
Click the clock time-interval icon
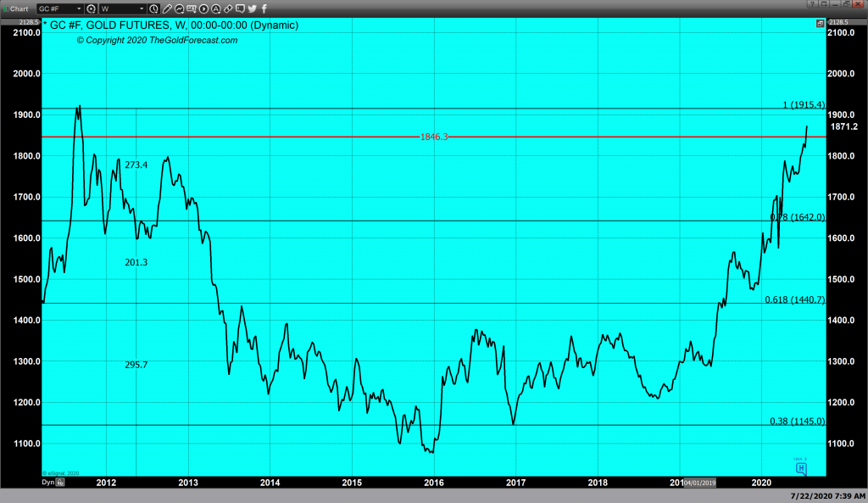(153, 7)
